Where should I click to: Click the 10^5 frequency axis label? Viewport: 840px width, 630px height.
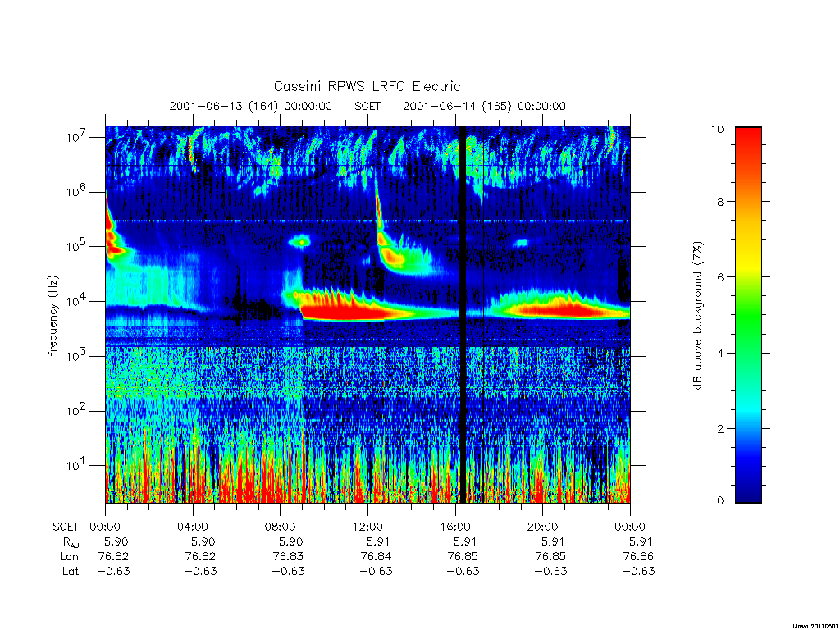78,246
